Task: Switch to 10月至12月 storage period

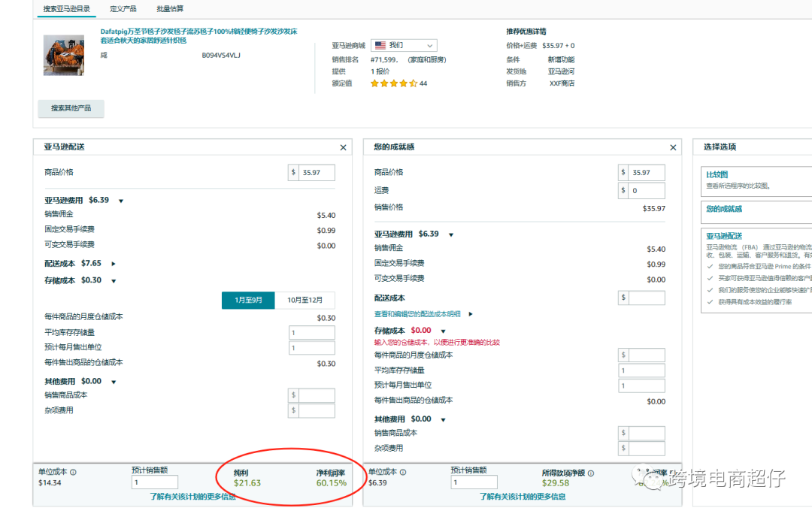Action: coord(305,300)
